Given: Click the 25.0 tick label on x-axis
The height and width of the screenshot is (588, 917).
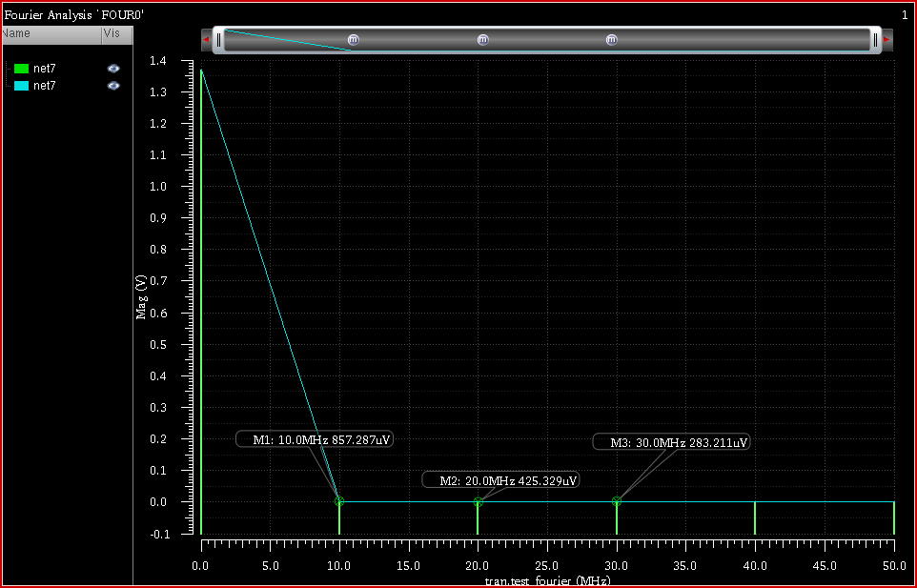Looking at the screenshot, I should 547,564.
